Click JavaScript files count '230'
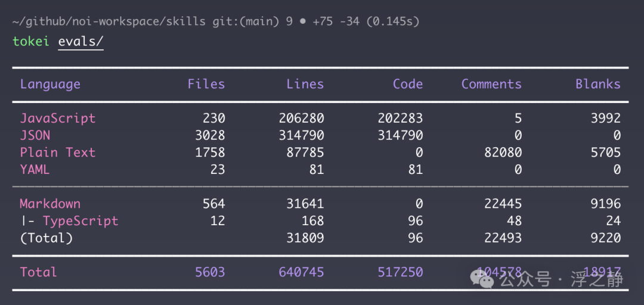The height and width of the screenshot is (305, 644). 214,119
